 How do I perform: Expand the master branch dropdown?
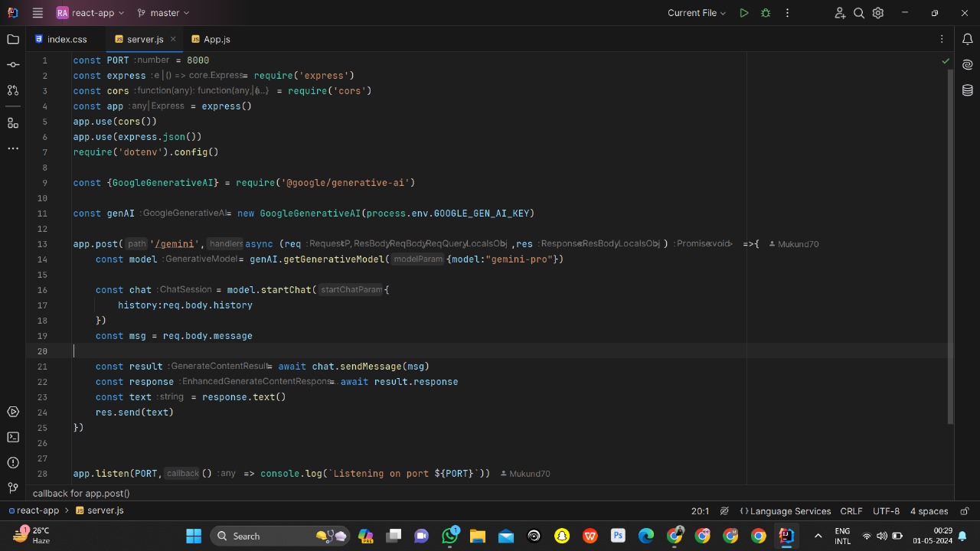(x=163, y=13)
